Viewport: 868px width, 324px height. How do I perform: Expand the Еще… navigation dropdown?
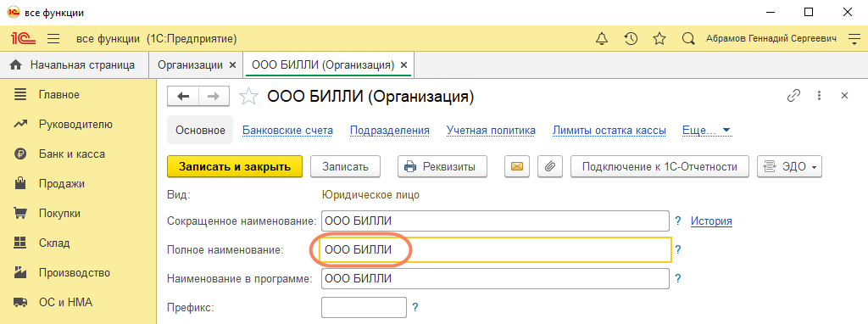707,131
